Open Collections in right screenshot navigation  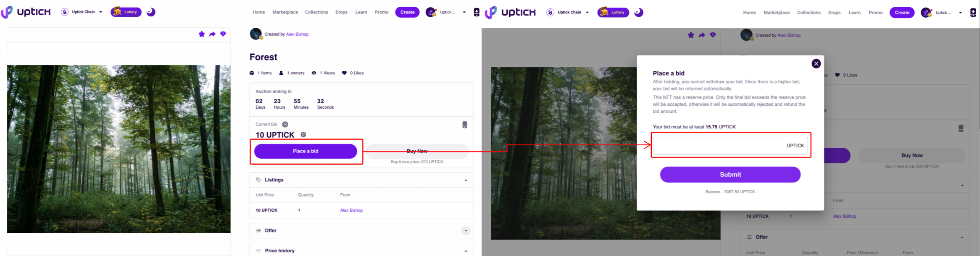(809, 13)
